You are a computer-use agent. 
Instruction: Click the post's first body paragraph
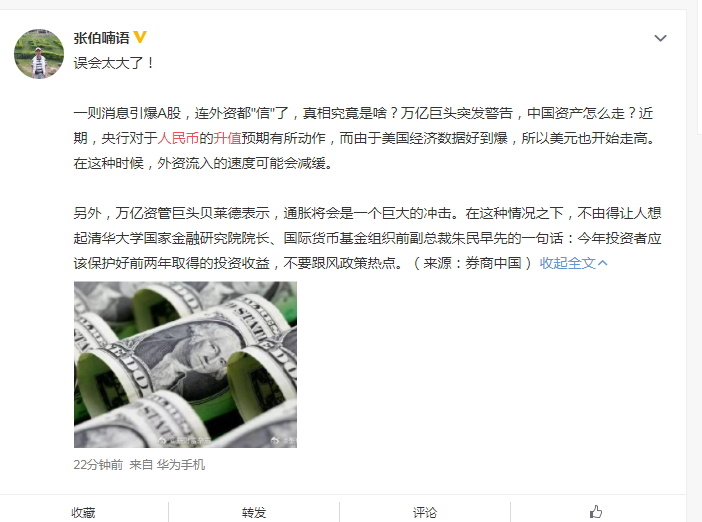364,138
